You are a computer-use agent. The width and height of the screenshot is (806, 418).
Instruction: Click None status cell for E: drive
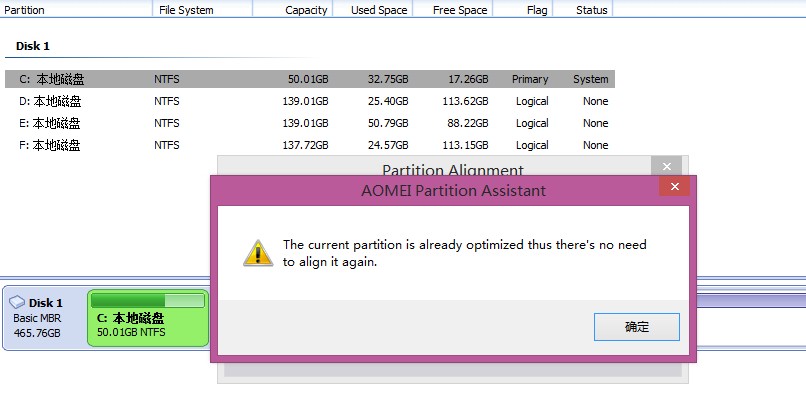pos(595,123)
